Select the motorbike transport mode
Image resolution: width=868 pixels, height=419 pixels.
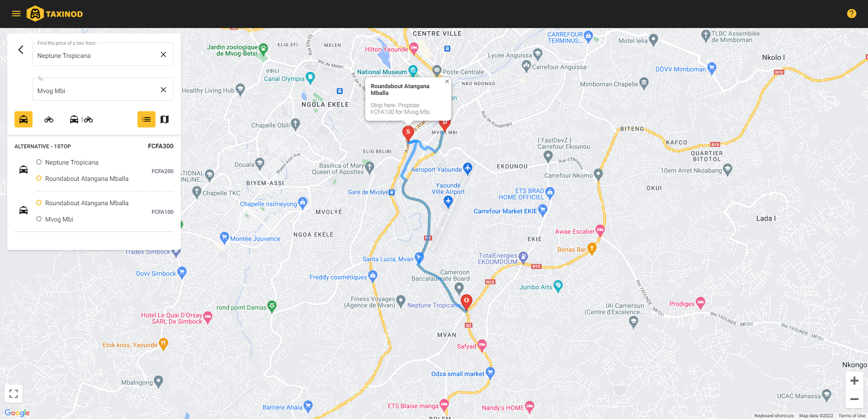pos(49,119)
